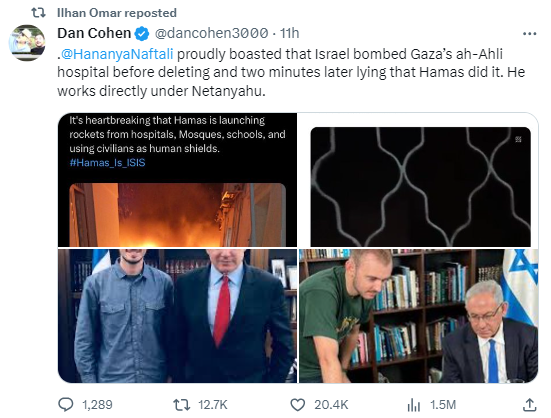Open the bottom-left photo with red tie
This screenshot has height=418, width=551.
pos(177,316)
